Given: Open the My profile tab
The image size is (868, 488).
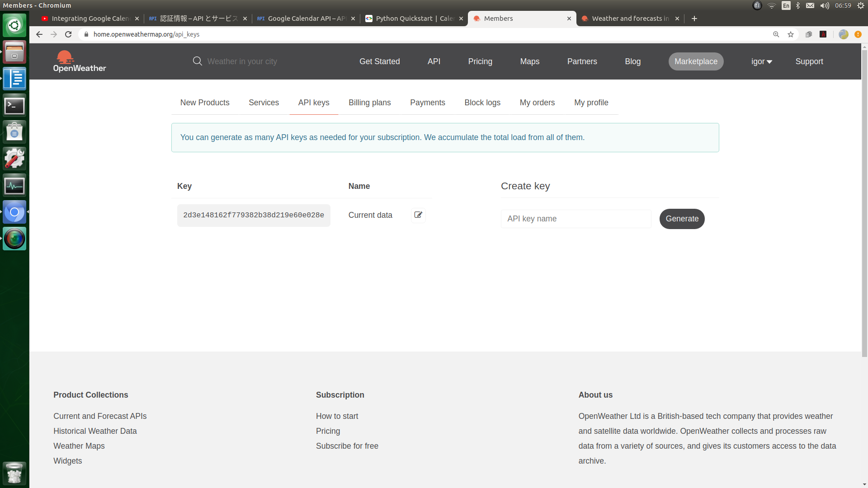Looking at the screenshot, I should pos(591,103).
